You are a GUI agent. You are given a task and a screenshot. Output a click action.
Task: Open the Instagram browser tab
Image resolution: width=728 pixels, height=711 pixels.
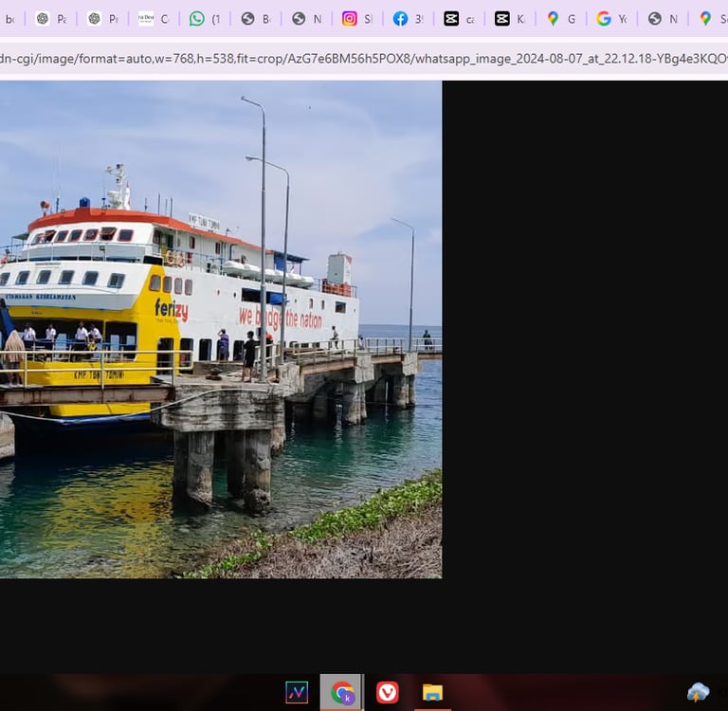click(357, 19)
